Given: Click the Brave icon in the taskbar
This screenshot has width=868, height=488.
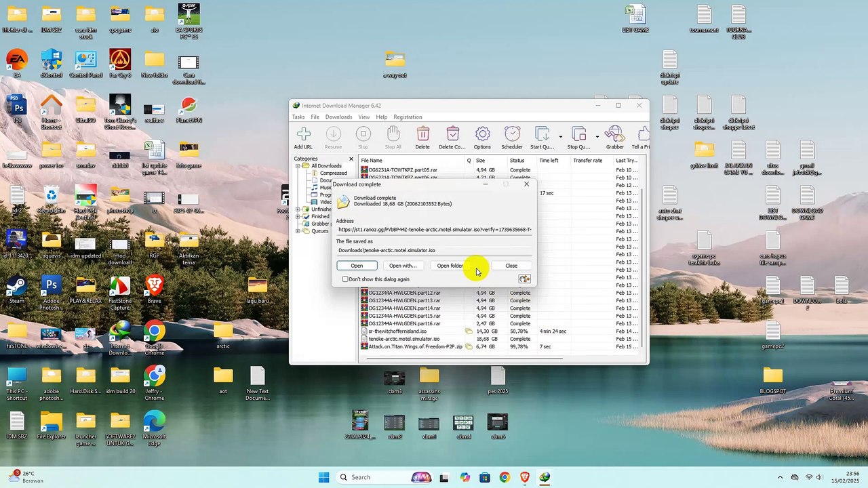Looking at the screenshot, I should pyautogui.click(x=525, y=477).
